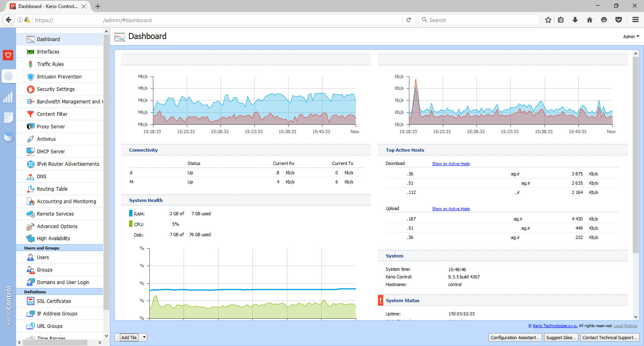
Task: Click the dashboard vertical scrollbar
Action: [x=636, y=155]
